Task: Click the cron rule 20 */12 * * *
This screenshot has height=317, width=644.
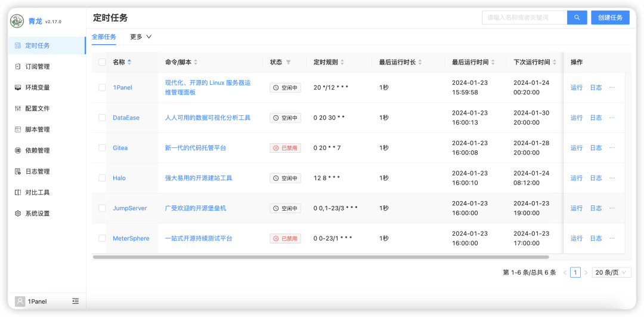Action: [331, 88]
